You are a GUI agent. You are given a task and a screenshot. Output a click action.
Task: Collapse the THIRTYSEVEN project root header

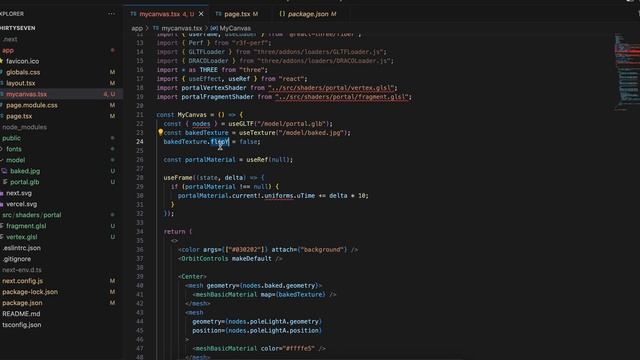click(x=18, y=28)
